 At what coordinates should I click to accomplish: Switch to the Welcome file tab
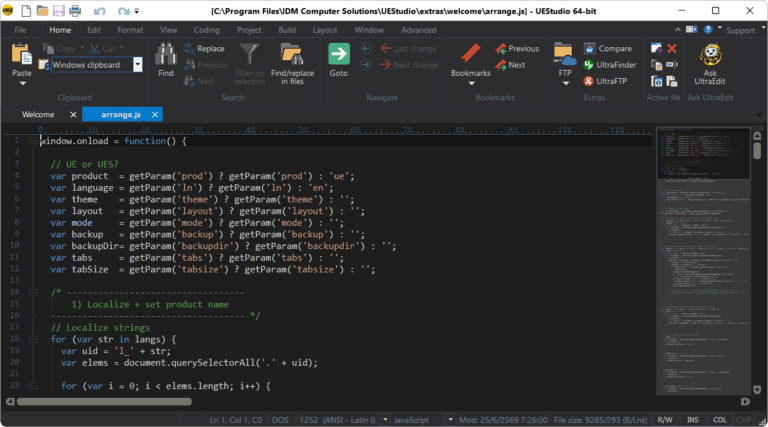coord(38,115)
